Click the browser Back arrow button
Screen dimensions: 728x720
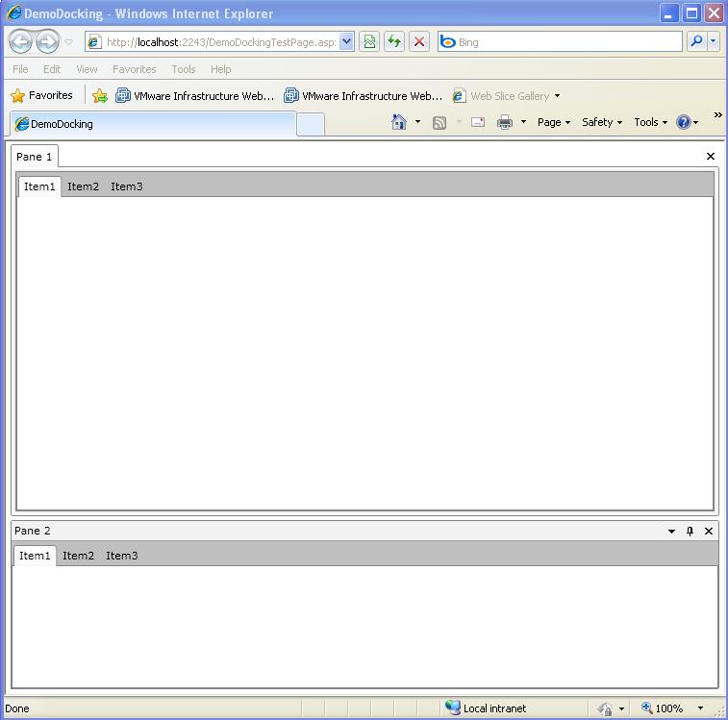20,42
